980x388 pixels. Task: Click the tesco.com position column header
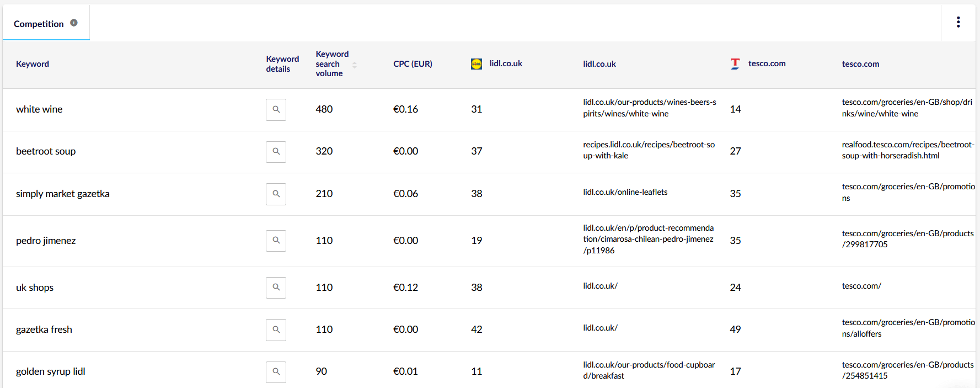[x=767, y=63]
